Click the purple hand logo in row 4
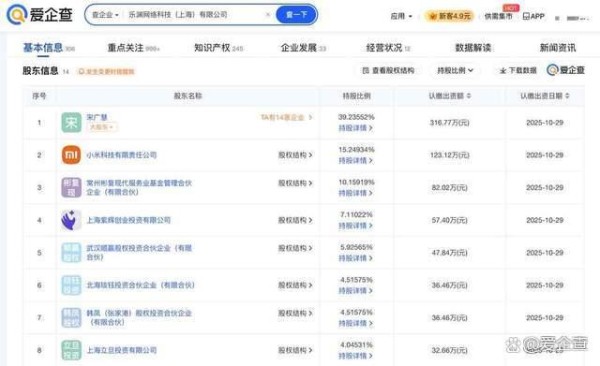This screenshot has height=366, width=600. (71, 220)
